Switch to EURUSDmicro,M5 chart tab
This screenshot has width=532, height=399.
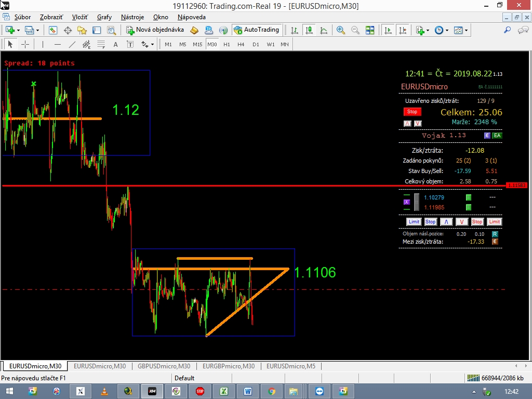[x=291, y=366]
